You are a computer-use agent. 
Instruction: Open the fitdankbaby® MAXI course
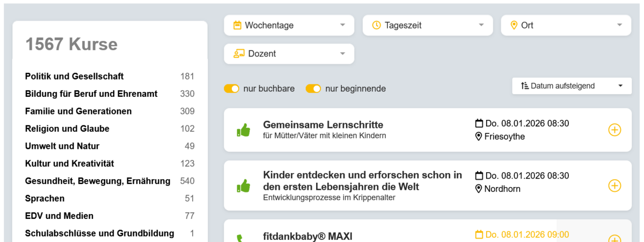[x=307, y=236]
